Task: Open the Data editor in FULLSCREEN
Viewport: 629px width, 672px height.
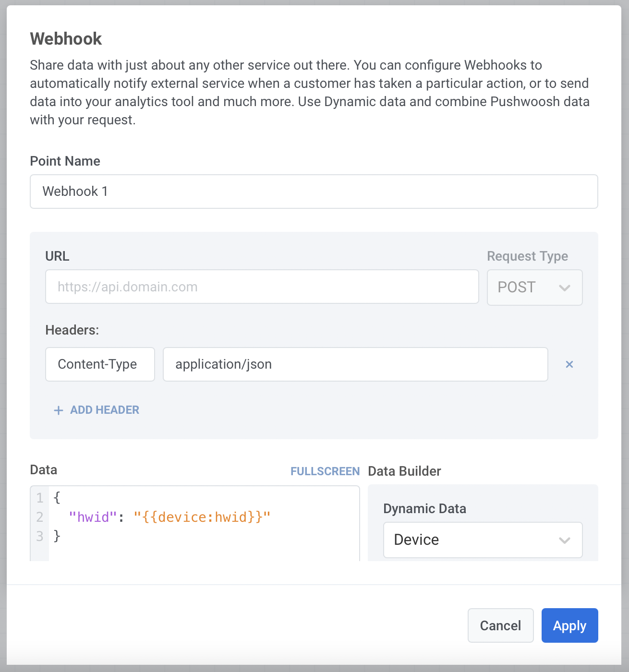Action: pos(325,471)
